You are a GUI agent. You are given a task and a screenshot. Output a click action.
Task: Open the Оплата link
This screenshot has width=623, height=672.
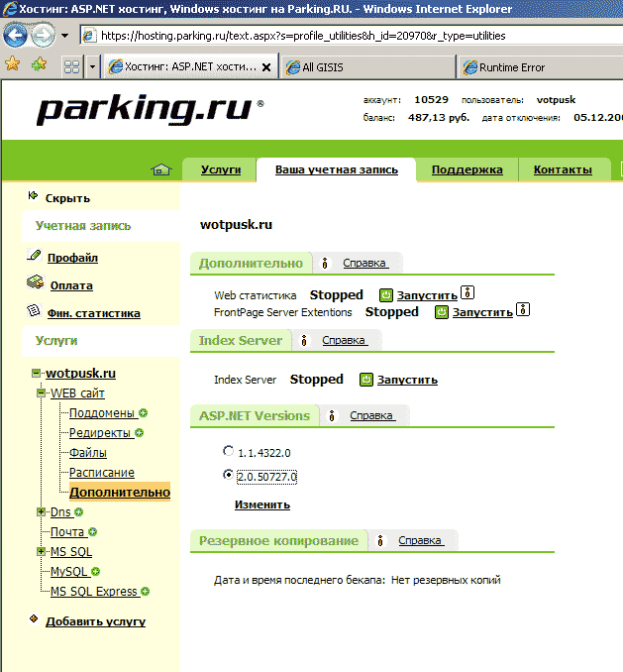click(71, 285)
